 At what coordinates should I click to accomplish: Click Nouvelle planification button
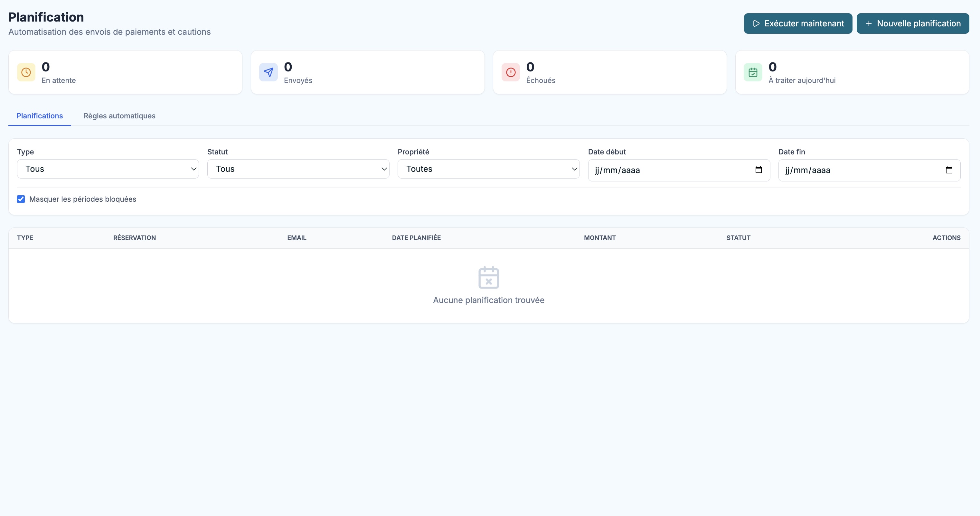click(913, 23)
